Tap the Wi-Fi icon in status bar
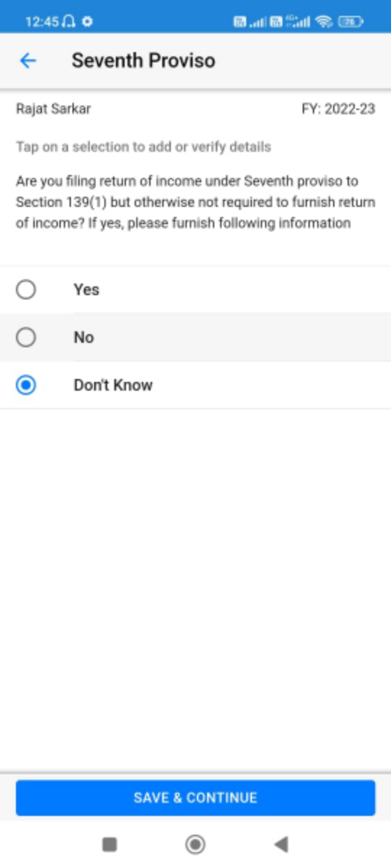The height and width of the screenshot is (868, 391). point(324,22)
